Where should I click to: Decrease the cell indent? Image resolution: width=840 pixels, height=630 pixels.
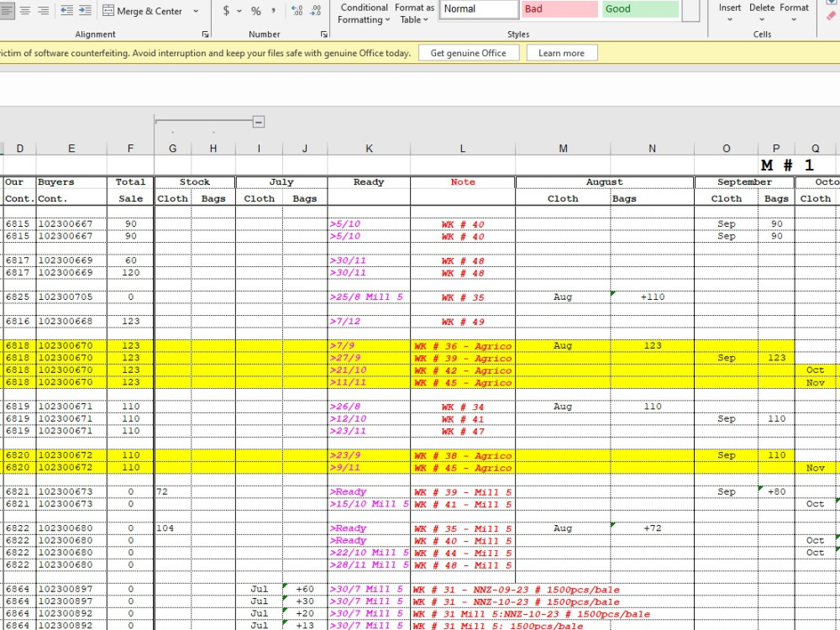[x=66, y=11]
